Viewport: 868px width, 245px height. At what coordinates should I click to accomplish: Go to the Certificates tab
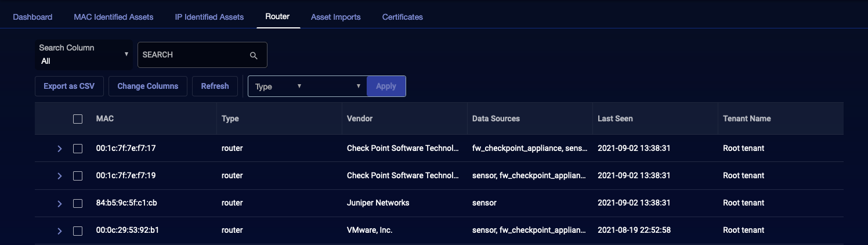402,17
